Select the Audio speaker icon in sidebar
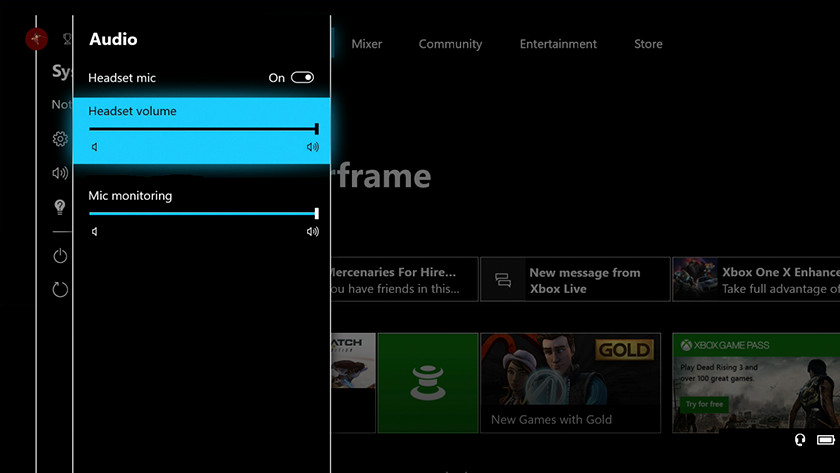This screenshot has height=473, width=840. [x=60, y=173]
